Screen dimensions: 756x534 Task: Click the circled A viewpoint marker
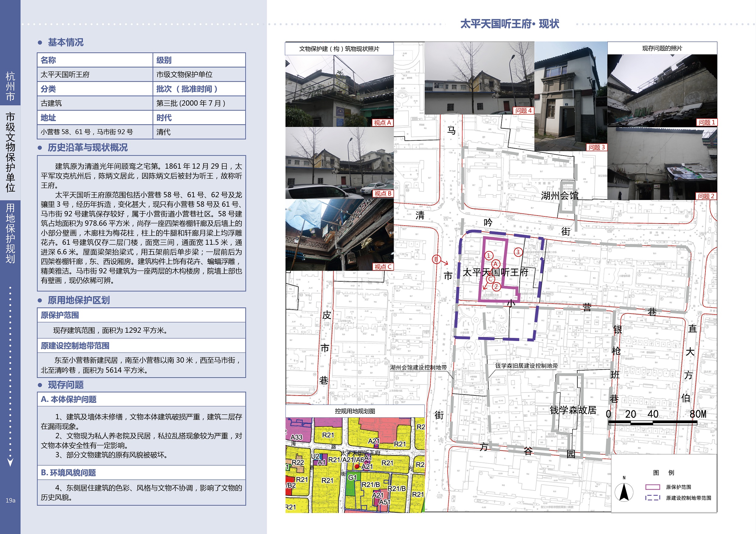point(495,264)
